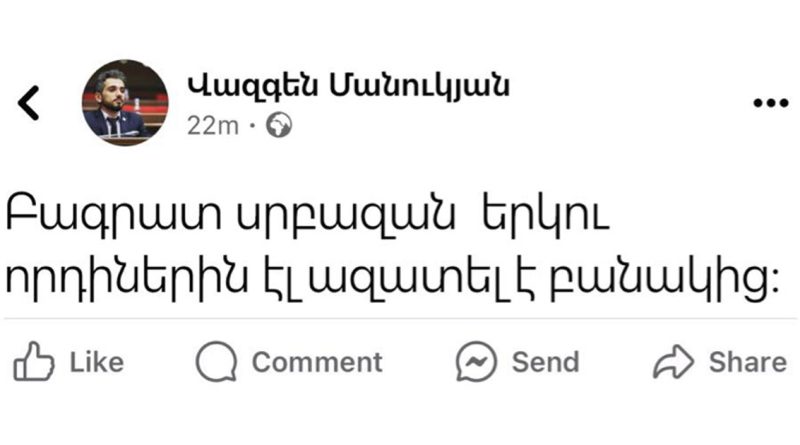Click the Comment speech bubble icon

click(215, 362)
